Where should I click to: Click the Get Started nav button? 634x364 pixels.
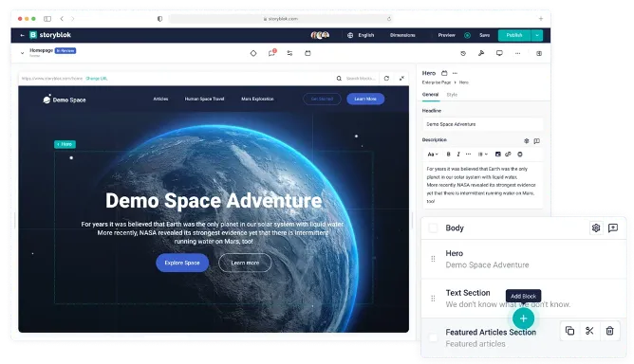tap(322, 99)
